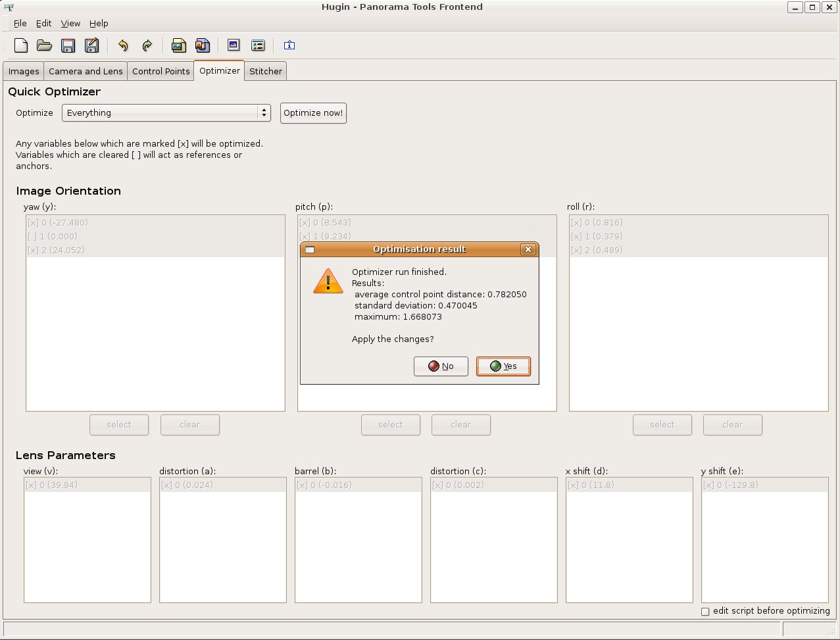Save the project using the floppy icon
The width and height of the screenshot is (840, 640).
click(68, 45)
